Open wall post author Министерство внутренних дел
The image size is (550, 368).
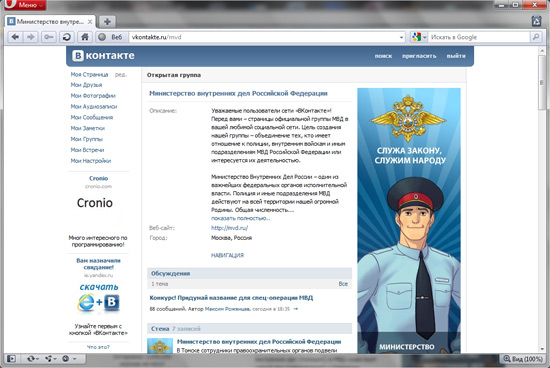pyautogui.click(x=259, y=341)
